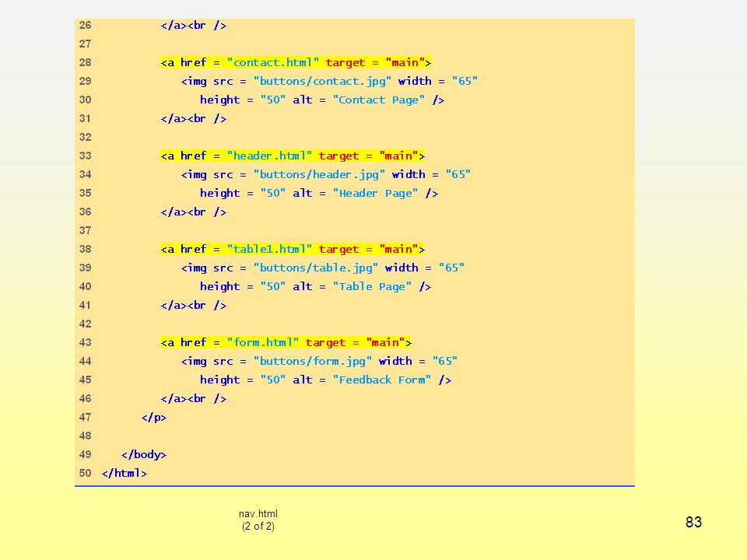Click the closing </body> tag
The height and width of the screenshot is (560, 747).
(144, 454)
